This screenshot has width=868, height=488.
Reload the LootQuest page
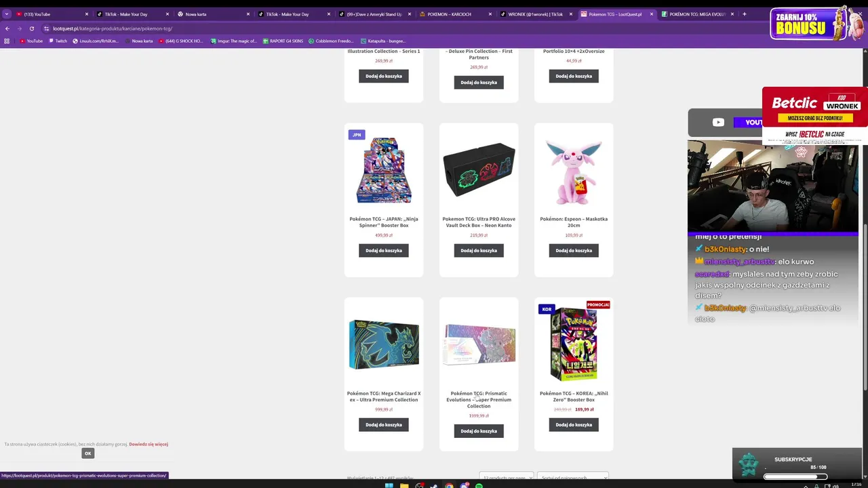(x=31, y=28)
